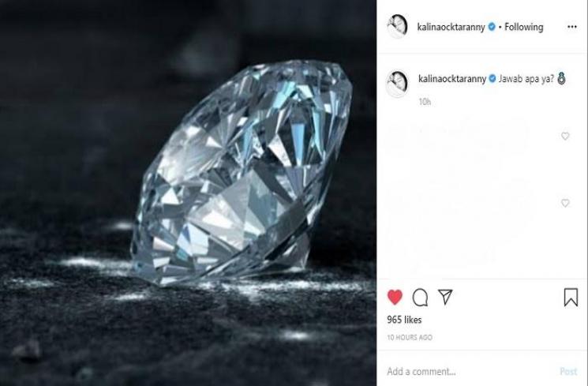Click the verified badge in the post header
The width and height of the screenshot is (588, 386).
[x=491, y=27]
